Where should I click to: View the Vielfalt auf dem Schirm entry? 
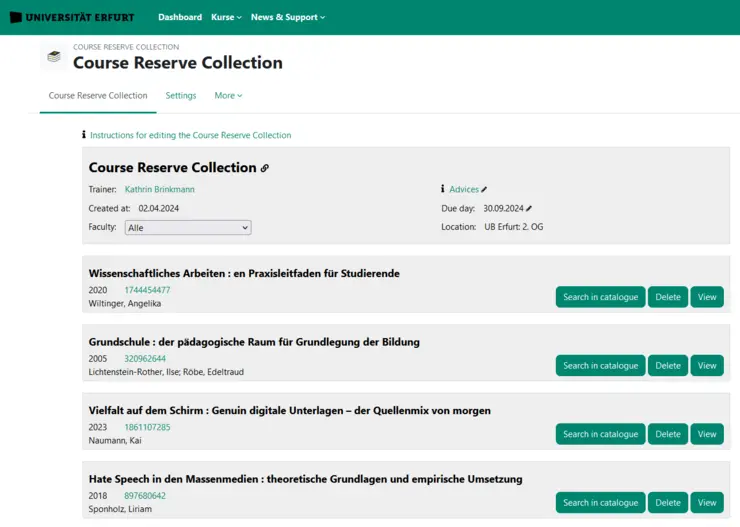click(x=707, y=434)
